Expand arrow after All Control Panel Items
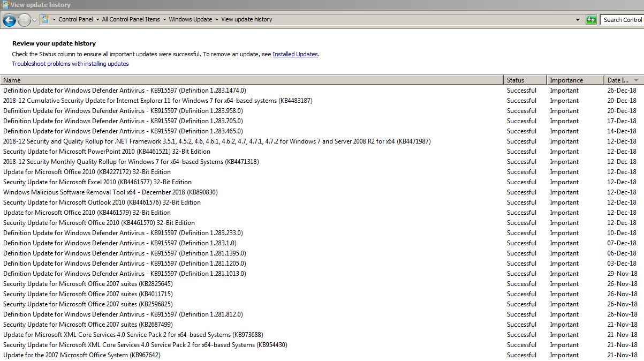The width and height of the screenshot is (644, 361). [x=164, y=20]
